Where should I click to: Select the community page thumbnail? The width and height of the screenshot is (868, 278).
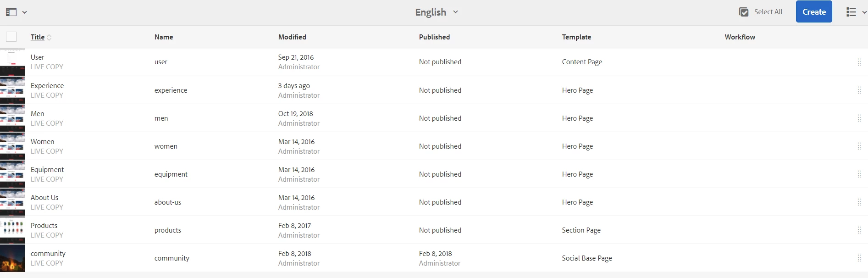click(12, 258)
